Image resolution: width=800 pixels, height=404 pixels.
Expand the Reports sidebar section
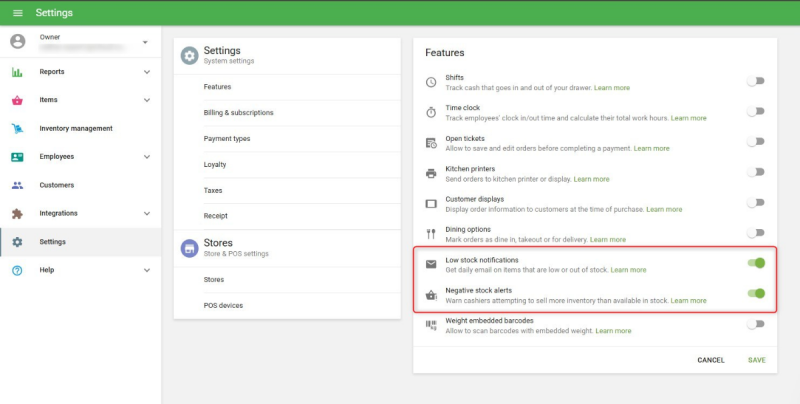[x=147, y=72]
